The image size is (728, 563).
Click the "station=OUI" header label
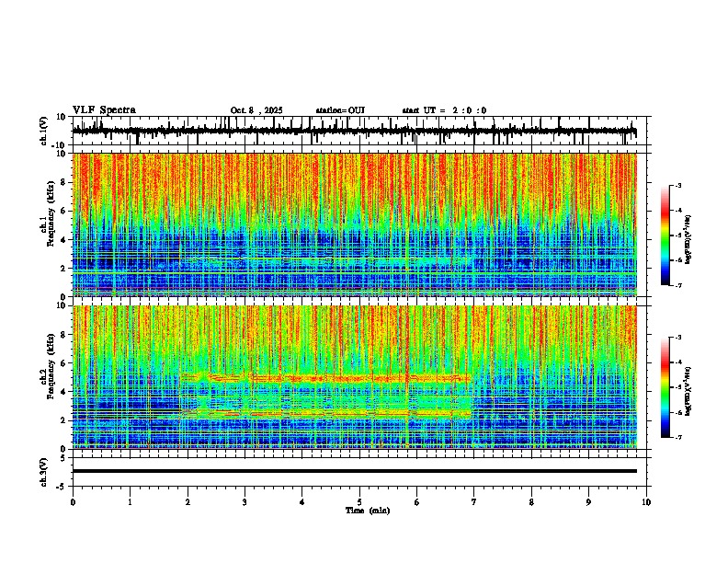[340, 110]
